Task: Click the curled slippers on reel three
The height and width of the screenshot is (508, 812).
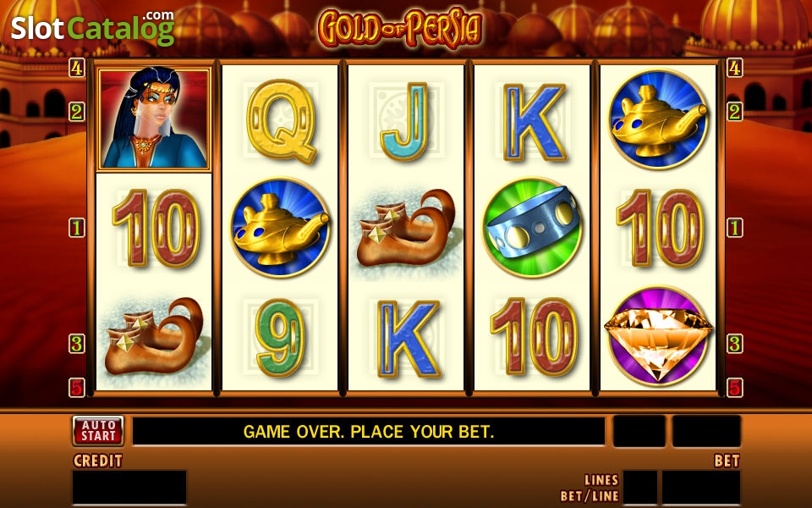Action: click(x=405, y=228)
